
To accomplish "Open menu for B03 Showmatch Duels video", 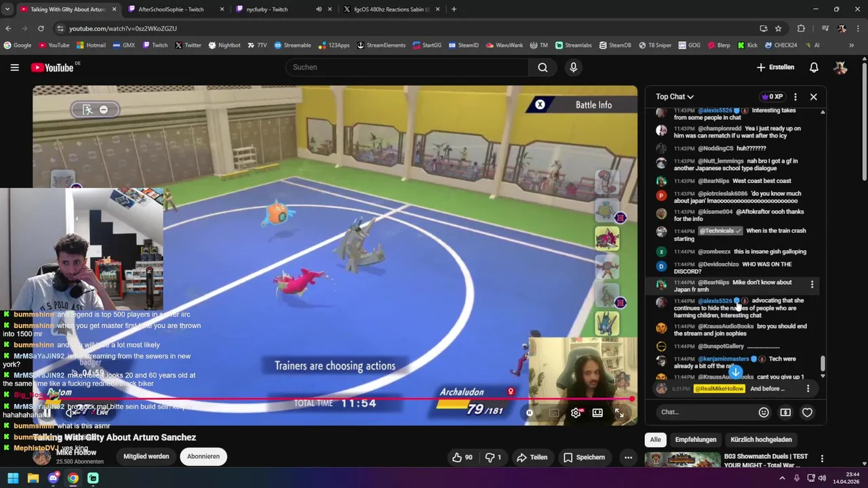I will point(822,459).
